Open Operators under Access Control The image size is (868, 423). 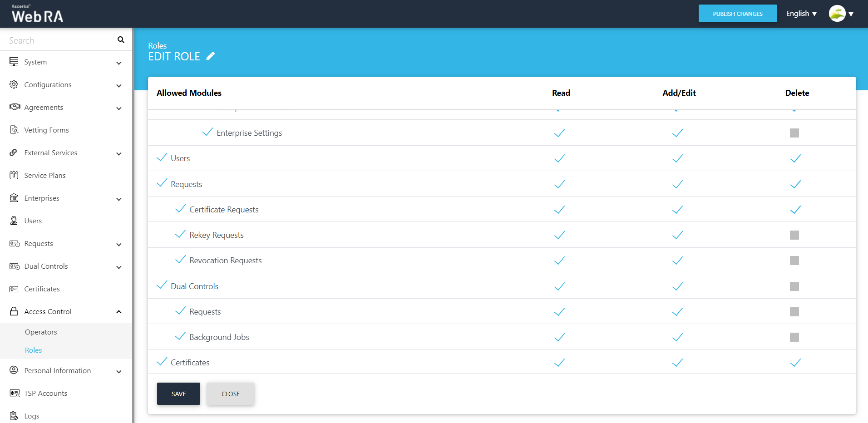tap(41, 332)
